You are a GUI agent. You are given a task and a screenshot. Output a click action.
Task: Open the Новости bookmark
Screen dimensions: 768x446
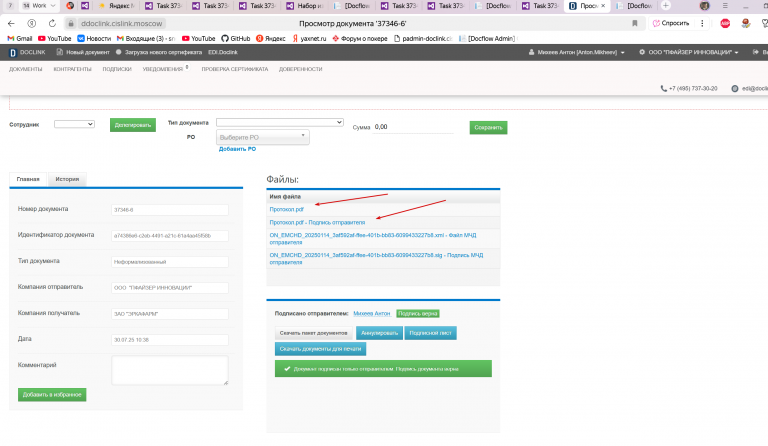[x=94, y=39]
